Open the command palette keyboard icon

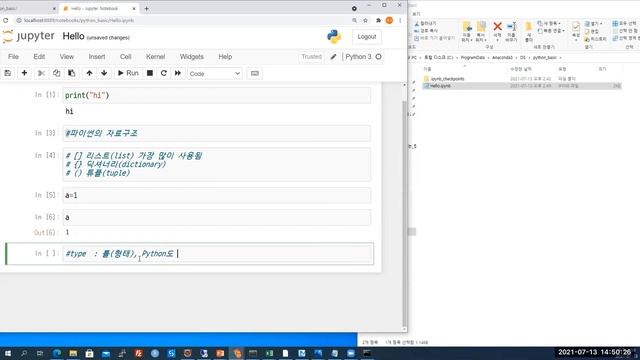[x=255, y=73]
